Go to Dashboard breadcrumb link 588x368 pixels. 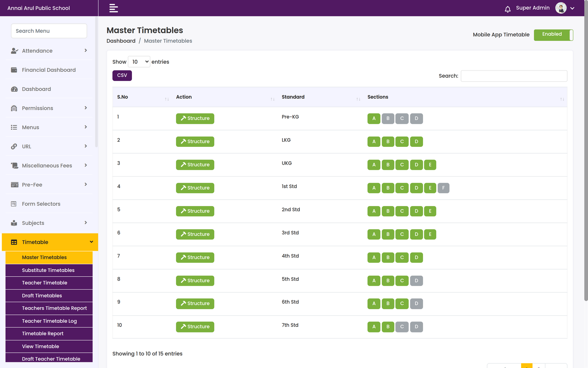tap(121, 41)
